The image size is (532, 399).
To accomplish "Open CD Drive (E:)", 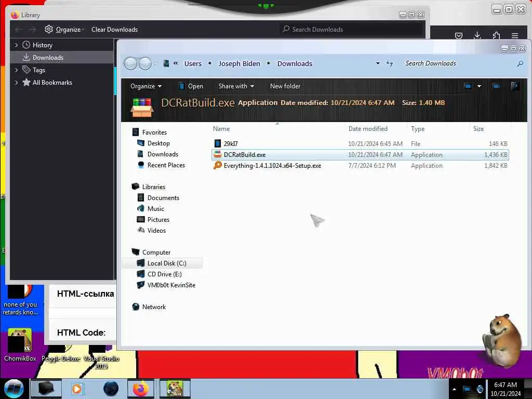I will (165, 274).
